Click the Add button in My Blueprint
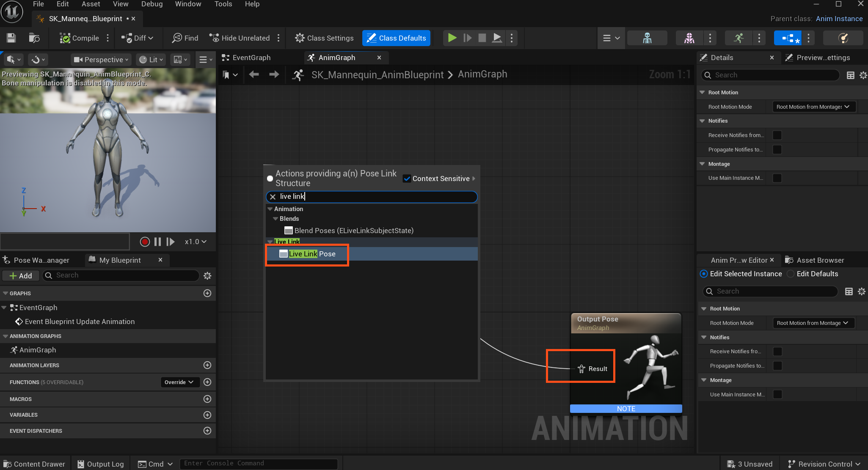 [x=21, y=276]
